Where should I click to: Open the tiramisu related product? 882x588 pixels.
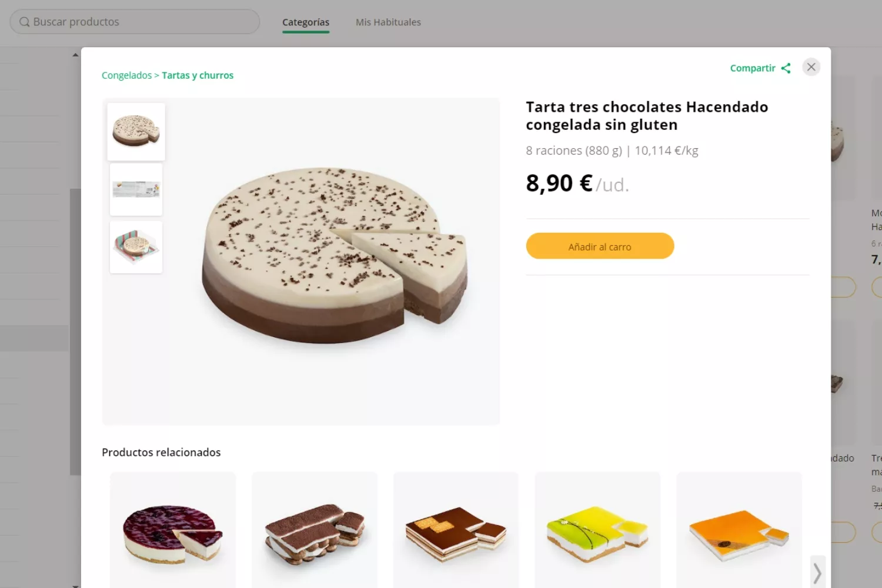tap(315, 532)
